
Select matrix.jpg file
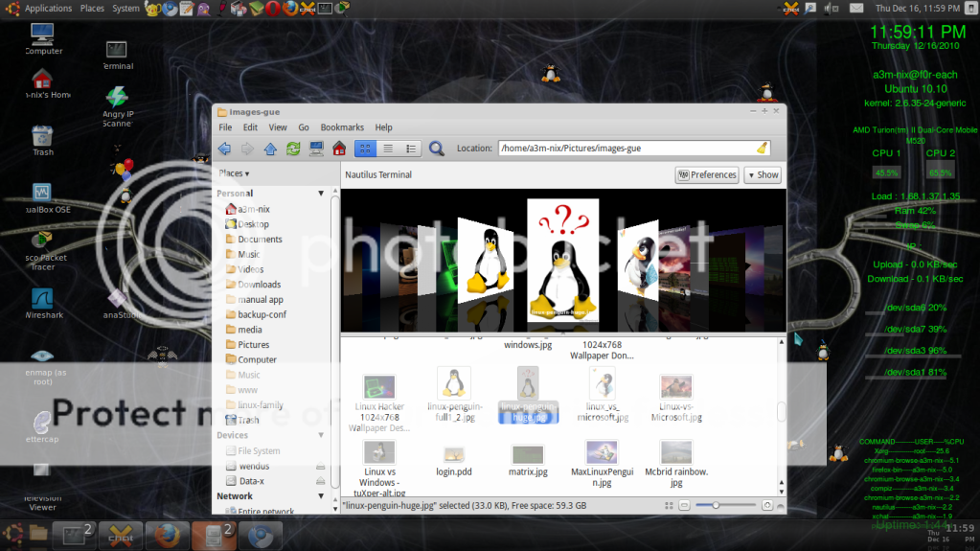click(x=528, y=462)
